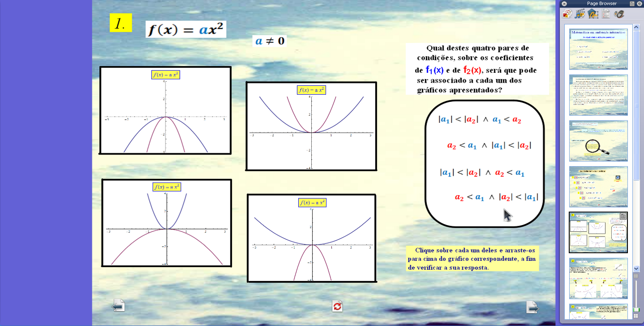
Task: Click the blue f1(x) label in question
Action: (x=434, y=70)
